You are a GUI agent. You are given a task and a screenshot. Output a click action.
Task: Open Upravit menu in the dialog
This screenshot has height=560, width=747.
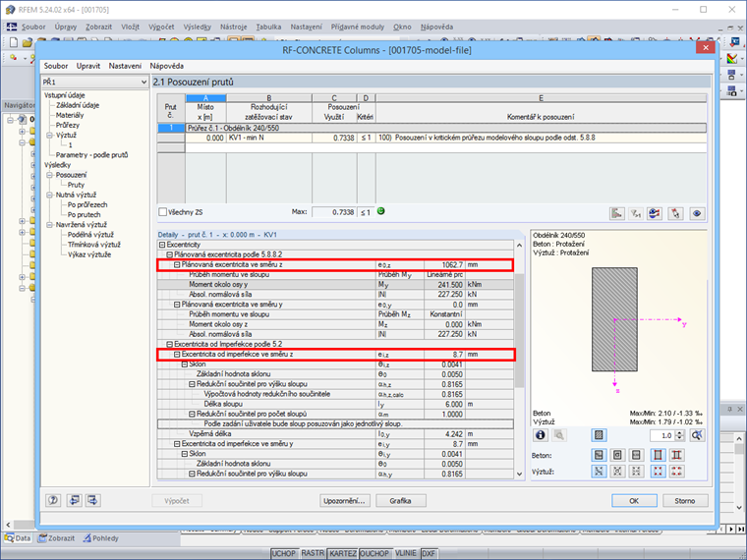point(88,66)
